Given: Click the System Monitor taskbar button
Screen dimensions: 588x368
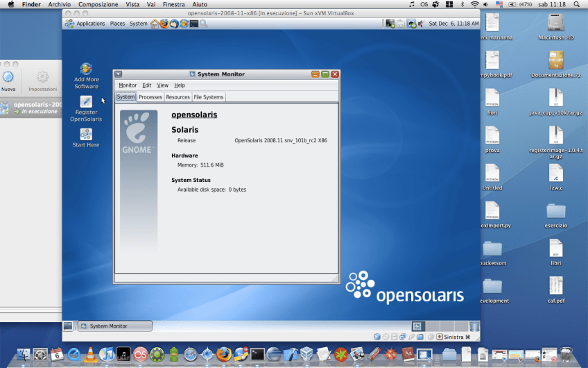Looking at the screenshot, I should click(114, 326).
